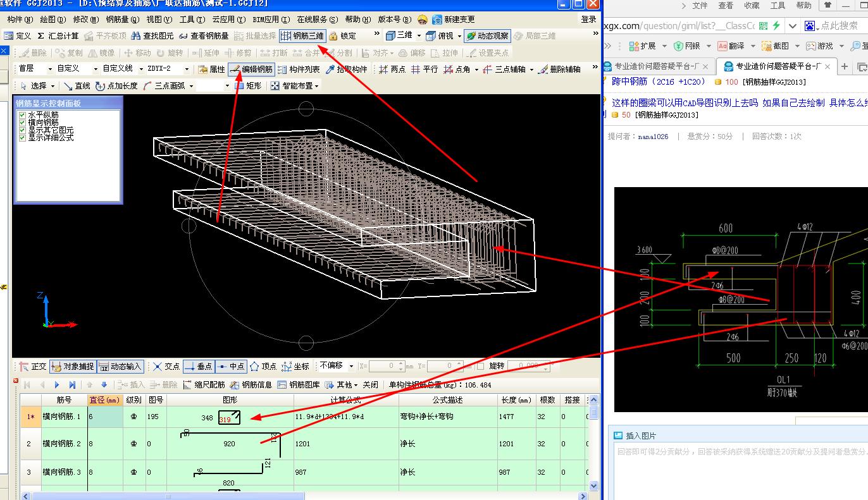Image resolution: width=868 pixels, height=500 pixels.
Task: Toggle 对象捕捉 object snap
Action: [73, 366]
